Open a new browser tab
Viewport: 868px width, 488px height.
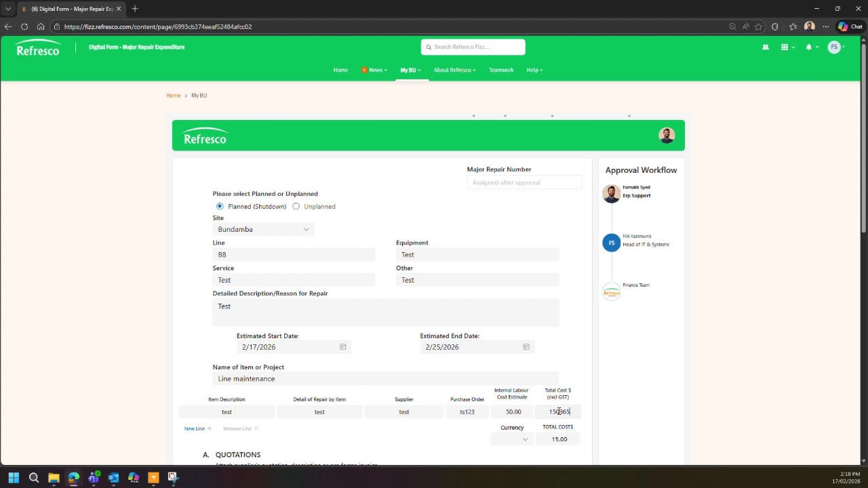pos(135,9)
